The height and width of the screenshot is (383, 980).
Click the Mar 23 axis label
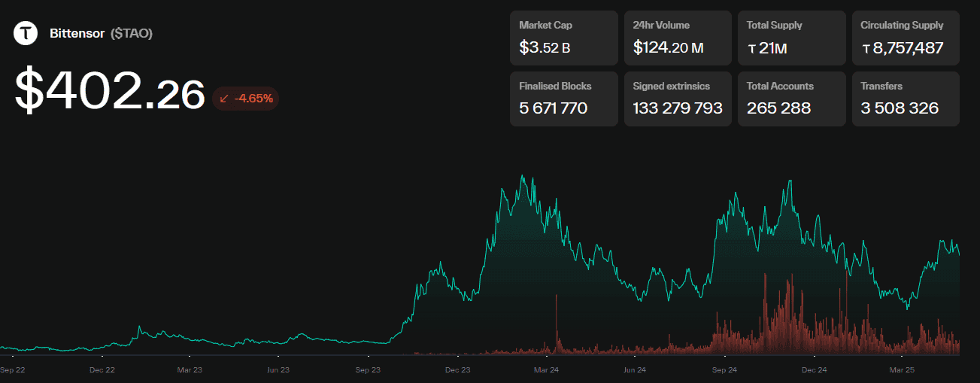pyautogui.click(x=190, y=370)
